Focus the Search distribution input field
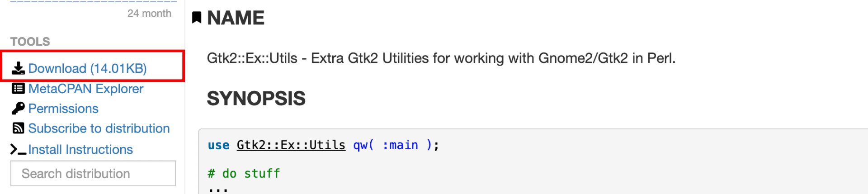The width and height of the screenshot is (868, 194). pyautogui.click(x=93, y=174)
